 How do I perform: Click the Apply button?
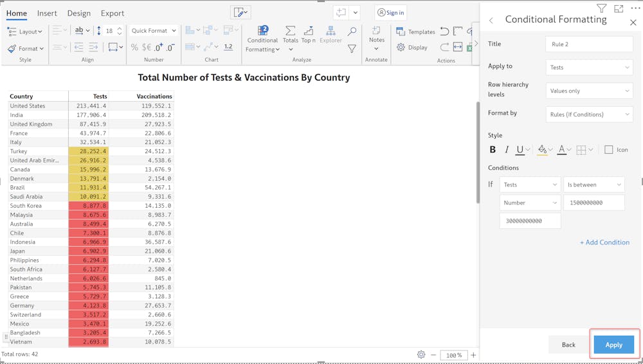pos(613,345)
